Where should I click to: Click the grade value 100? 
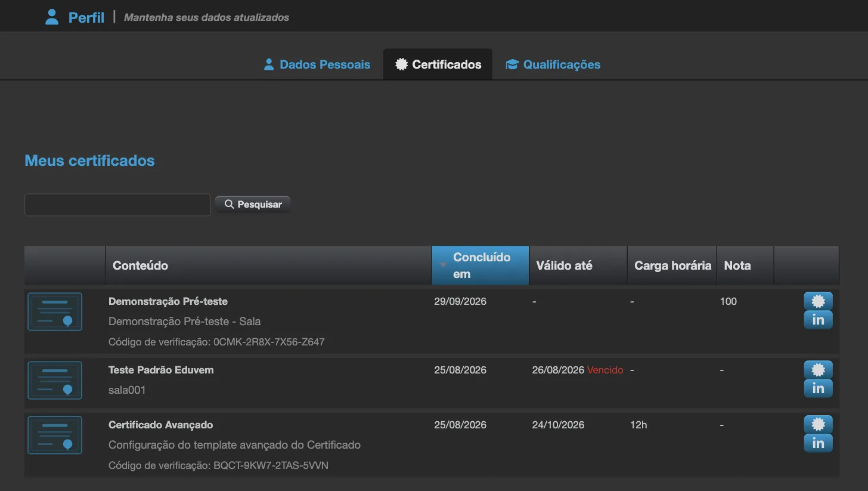click(728, 301)
